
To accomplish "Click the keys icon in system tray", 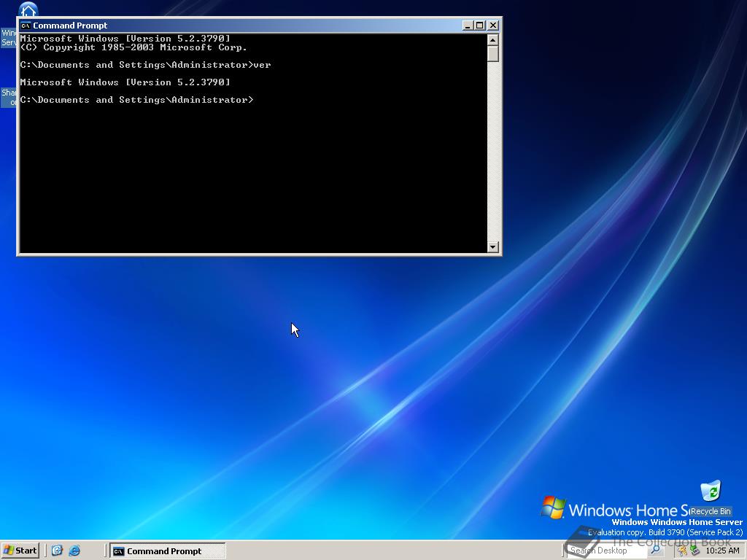I will [682, 551].
